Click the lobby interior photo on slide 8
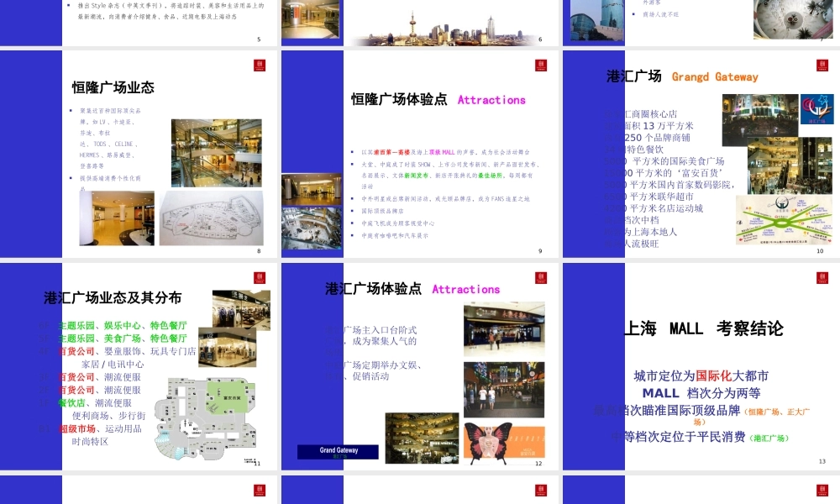 (117, 218)
